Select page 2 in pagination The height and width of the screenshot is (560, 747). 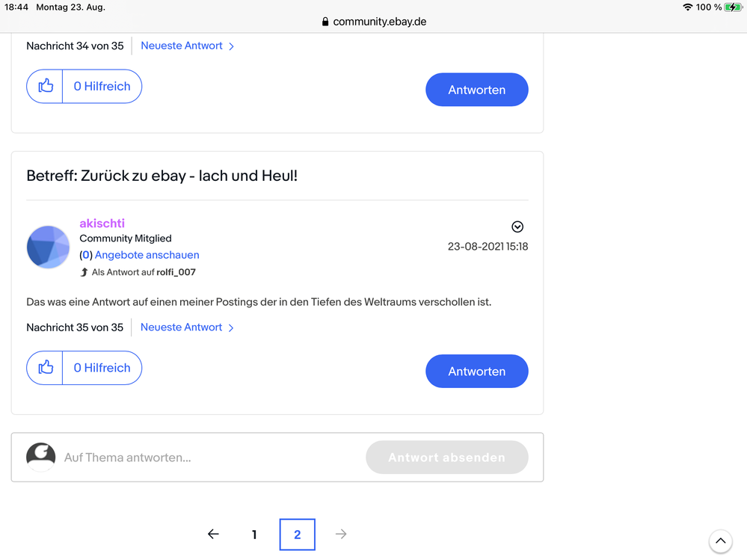point(297,535)
